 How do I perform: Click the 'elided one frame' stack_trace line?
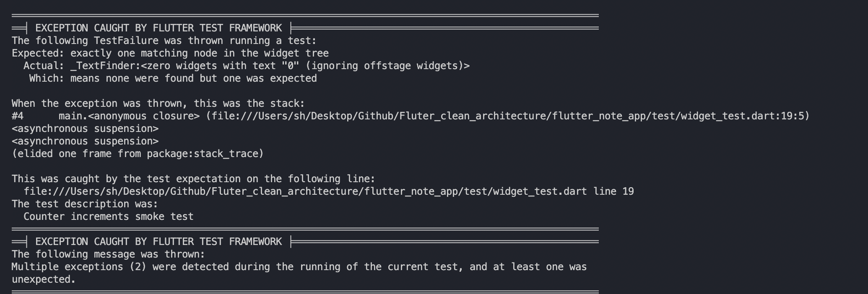pyautogui.click(x=138, y=154)
